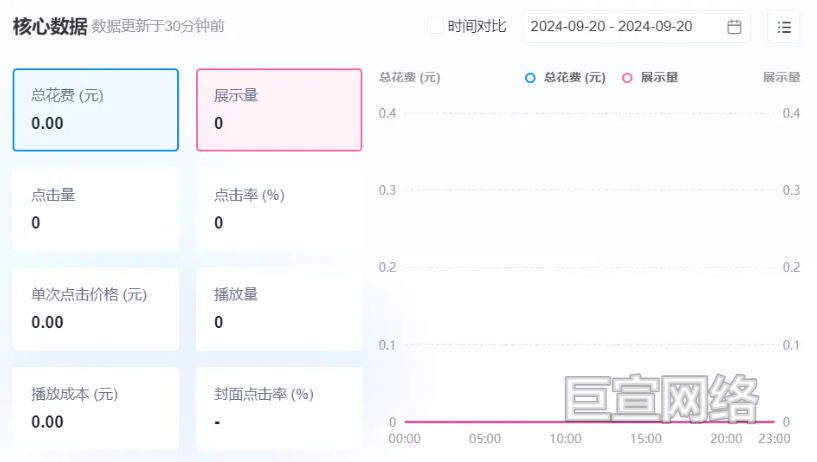Click the calendar icon in date field
Screen dimensions: 817x462
pyautogui.click(x=734, y=27)
